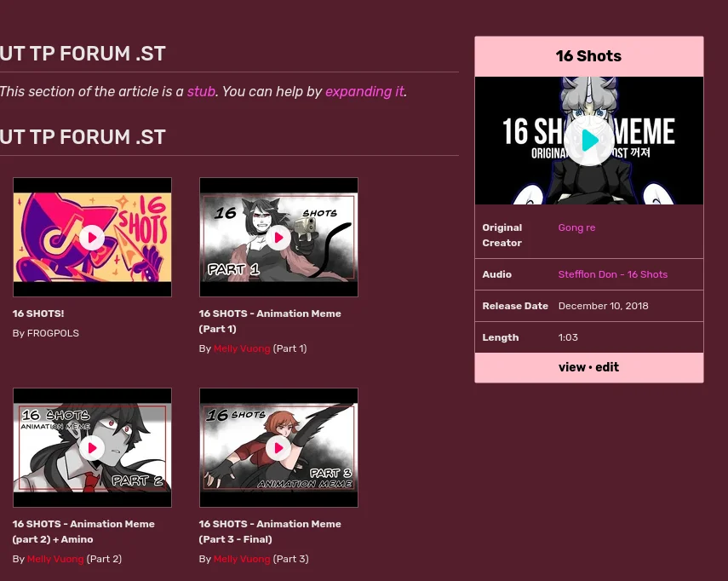Image resolution: width=728 pixels, height=581 pixels.
Task: Follow the Gong re creator link
Action: pos(576,227)
